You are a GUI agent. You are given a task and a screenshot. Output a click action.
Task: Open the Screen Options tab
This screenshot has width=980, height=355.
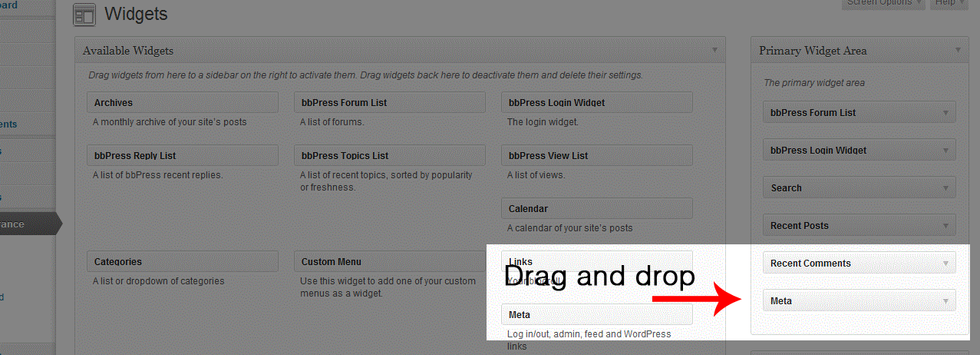coord(883,3)
